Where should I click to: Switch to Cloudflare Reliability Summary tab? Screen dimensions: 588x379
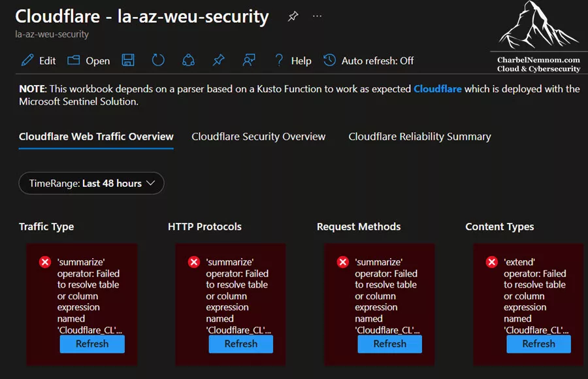419,137
